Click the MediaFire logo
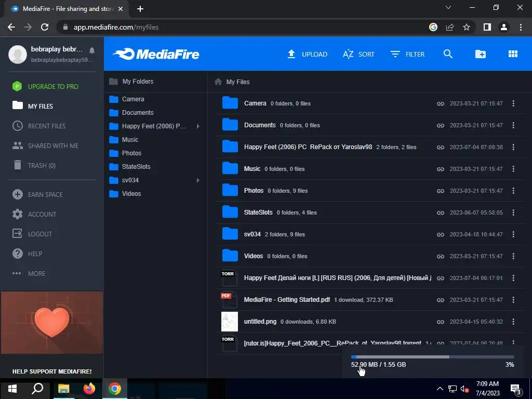This screenshot has width=532, height=399. click(x=156, y=54)
